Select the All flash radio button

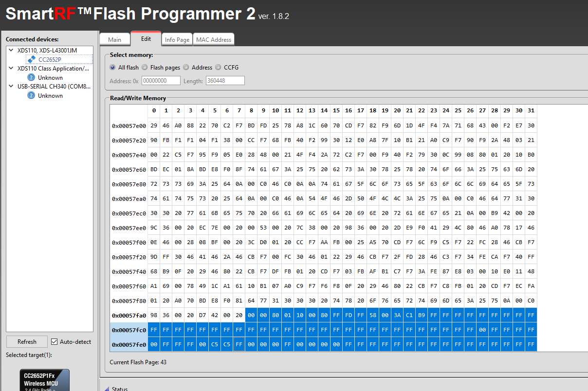[x=113, y=68]
